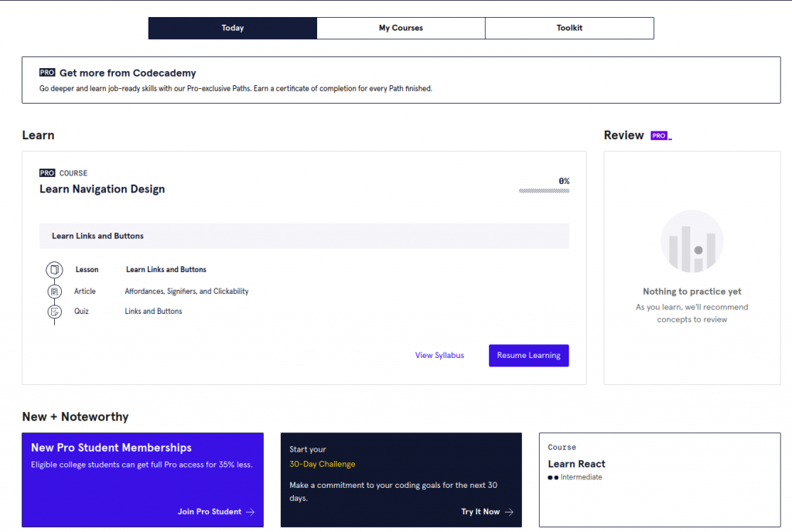This screenshot has width=792, height=532.
Task: Open the 30-Day Challenge heading
Action: click(323, 464)
